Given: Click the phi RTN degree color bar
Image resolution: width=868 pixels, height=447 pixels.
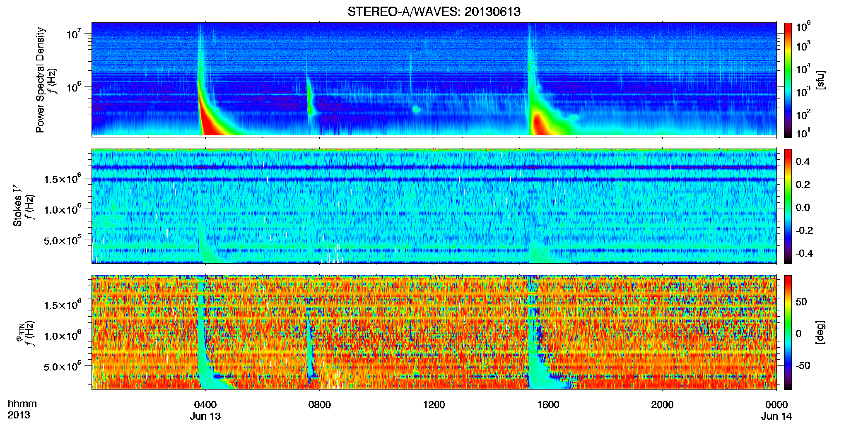Looking at the screenshot, I should pos(788,332).
